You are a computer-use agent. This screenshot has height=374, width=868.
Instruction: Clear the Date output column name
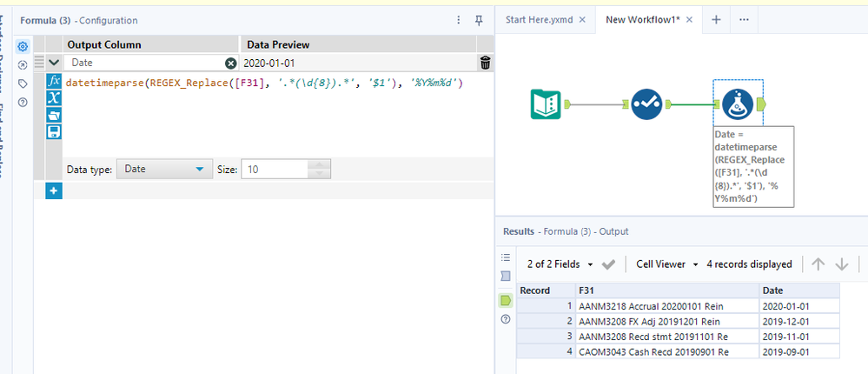point(230,63)
